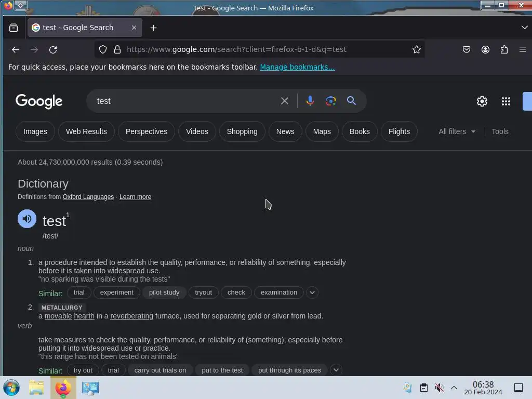This screenshot has height=399, width=532.
Task: Close the 'test - Google Search' tab
Action: tap(134, 28)
